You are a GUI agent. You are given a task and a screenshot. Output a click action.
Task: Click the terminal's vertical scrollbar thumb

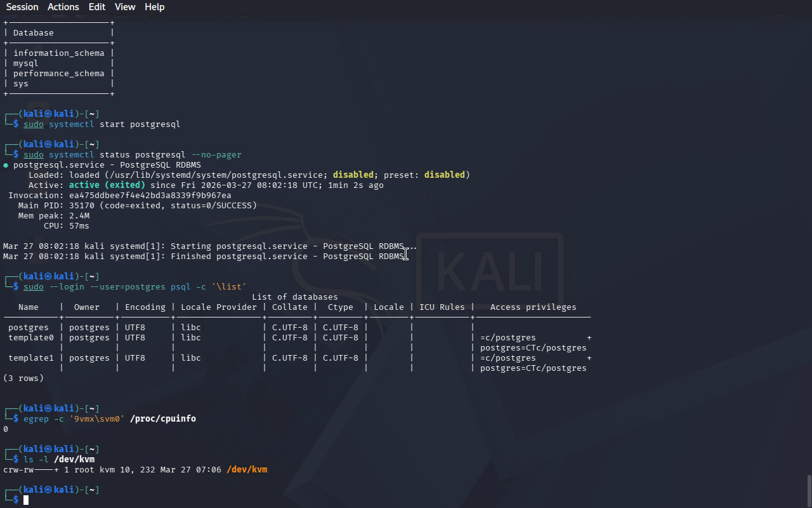coord(808,489)
